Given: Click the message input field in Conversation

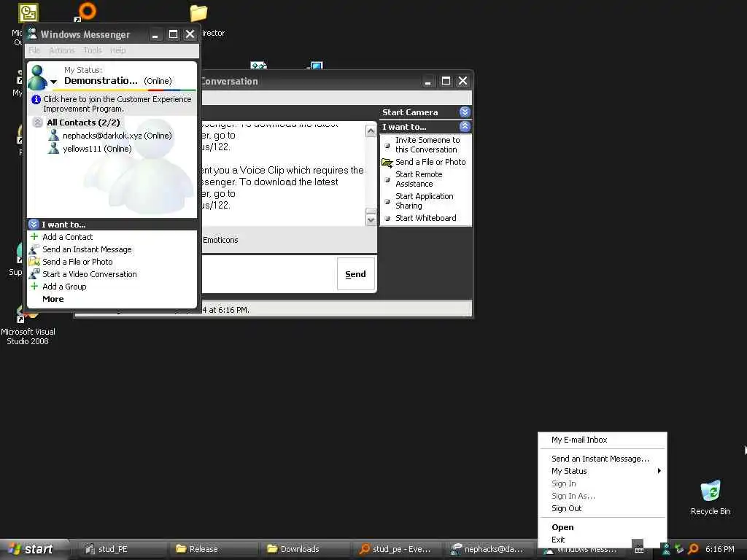Looking at the screenshot, I should (x=268, y=274).
